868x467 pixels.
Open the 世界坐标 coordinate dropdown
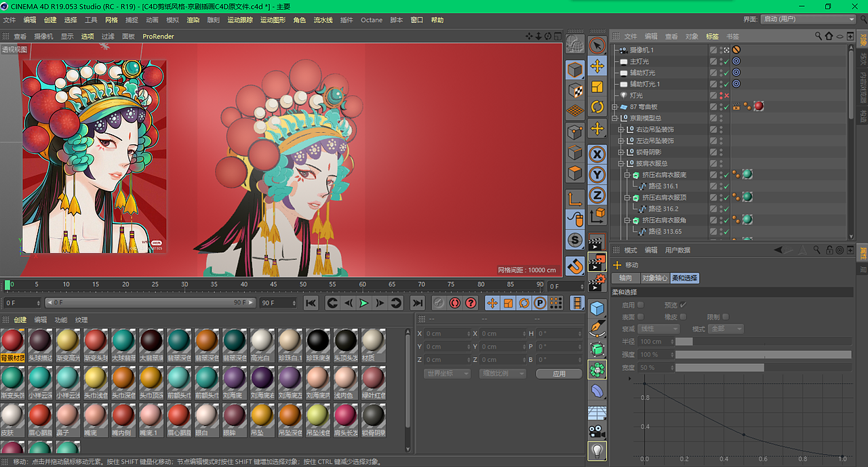point(447,373)
